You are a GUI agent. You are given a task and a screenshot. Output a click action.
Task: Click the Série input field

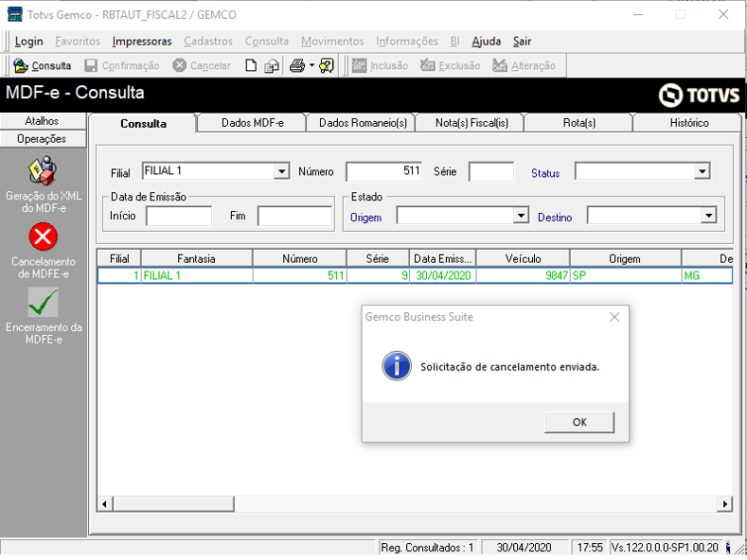click(x=491, y=171)
